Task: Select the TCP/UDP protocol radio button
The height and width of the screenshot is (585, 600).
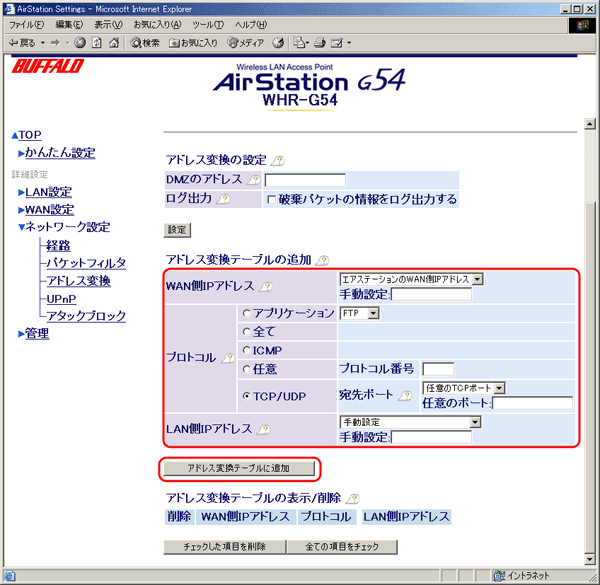Action: click(246, 396)
